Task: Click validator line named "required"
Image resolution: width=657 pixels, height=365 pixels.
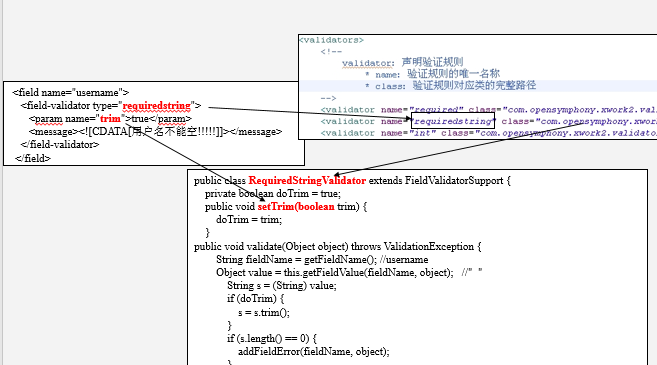Action: (489, 110)
